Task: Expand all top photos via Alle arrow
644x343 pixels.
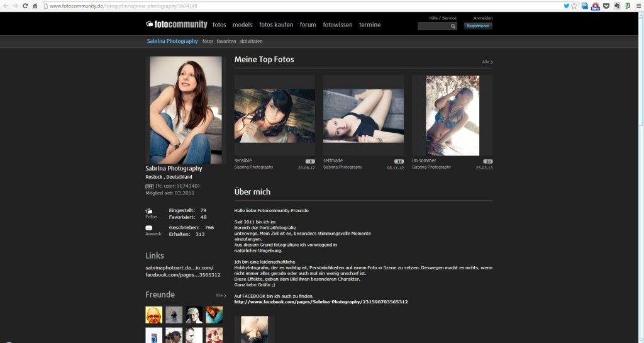Action: (487, 62)
